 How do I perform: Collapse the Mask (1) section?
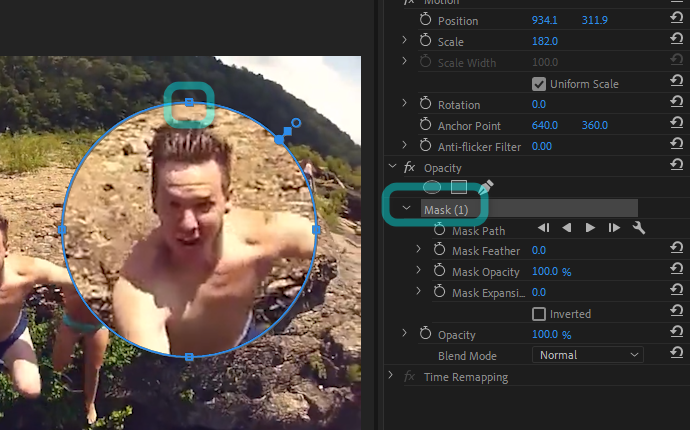coord(407,209)
